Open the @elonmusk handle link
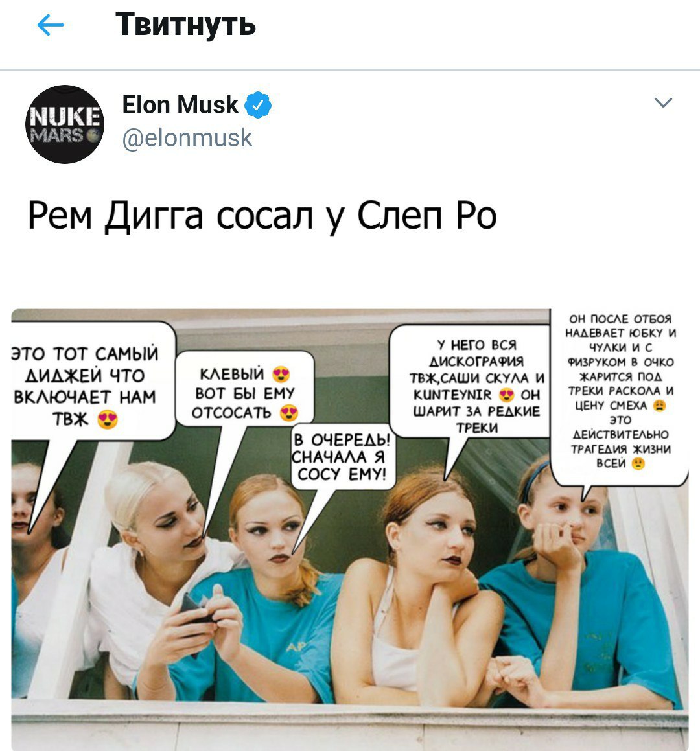This screenshot has width=700, height=751. coord(187,139)
